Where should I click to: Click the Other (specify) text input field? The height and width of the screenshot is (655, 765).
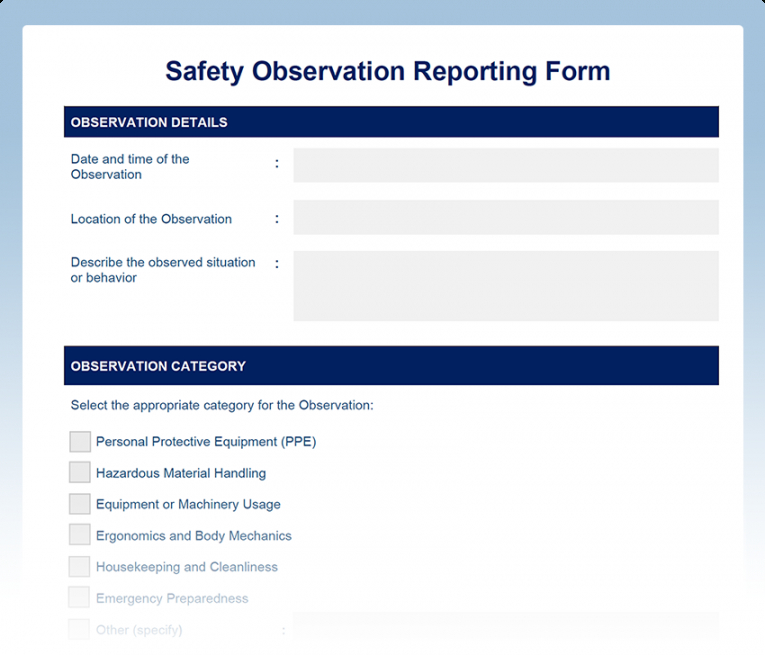(x=505, y=628)
